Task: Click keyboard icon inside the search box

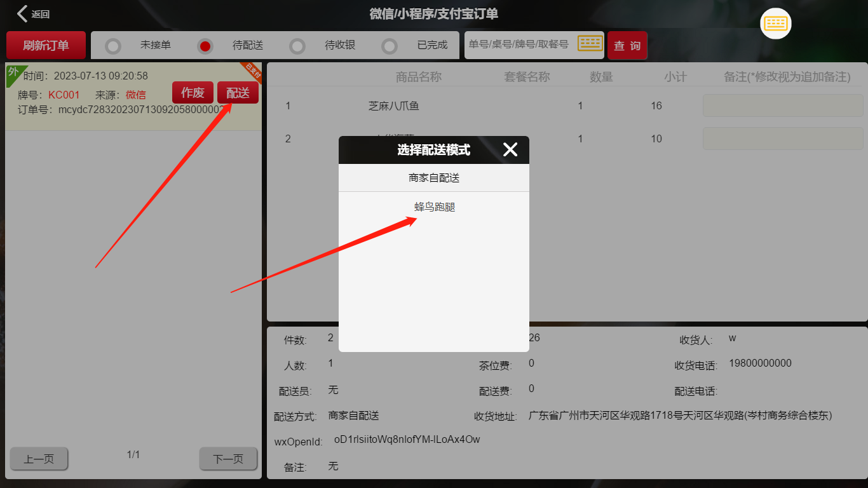Action: click(590, 44)
